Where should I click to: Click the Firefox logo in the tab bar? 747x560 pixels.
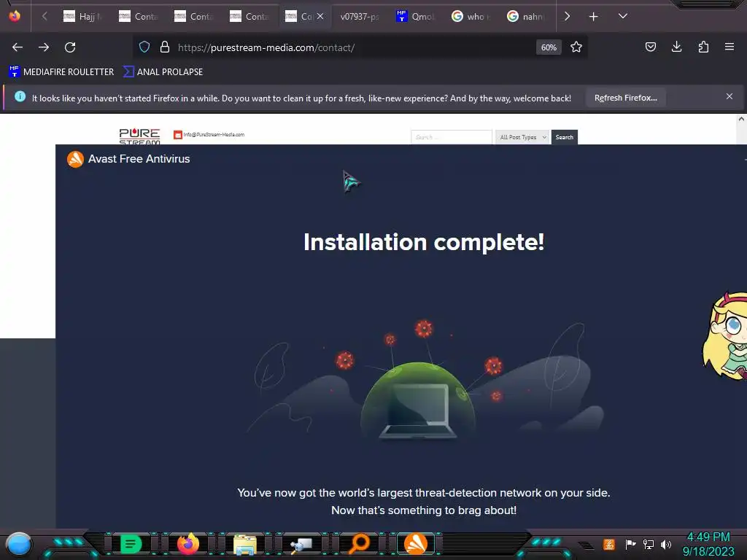tap(15, 16)
